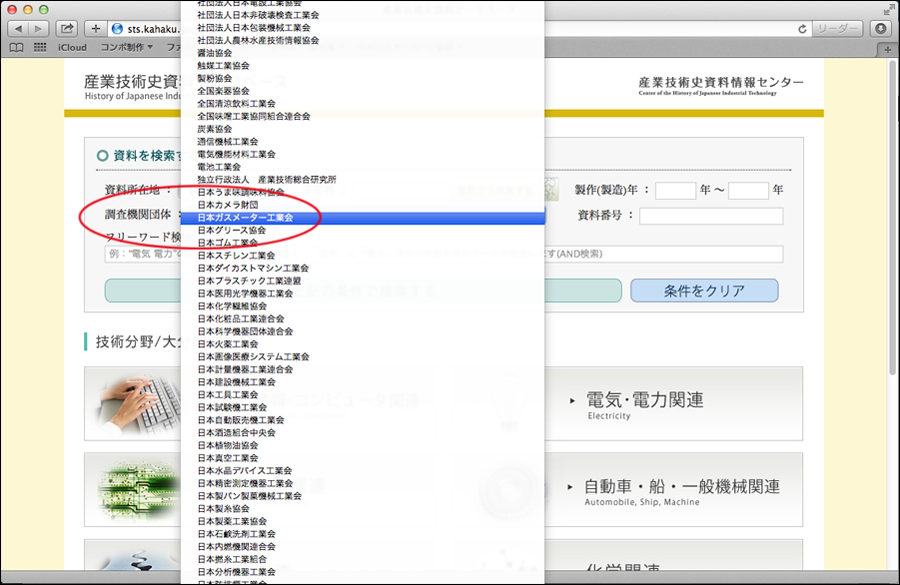Screen dimensions: 900x585
Task: Add a new tab with the tab-bar plus
Action: click(x=887, y=49)
